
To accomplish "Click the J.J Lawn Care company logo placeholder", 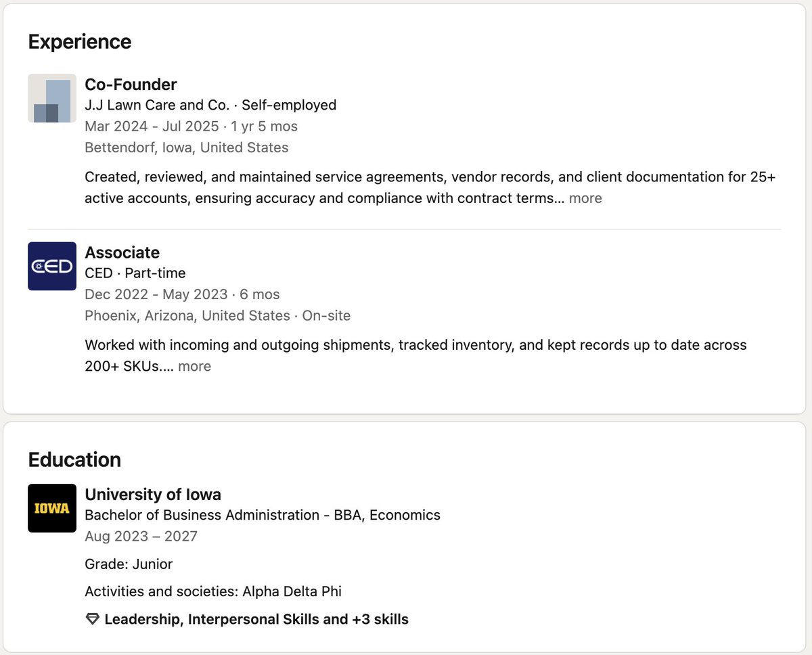I will pyautogui.click(x=52, y=98).
